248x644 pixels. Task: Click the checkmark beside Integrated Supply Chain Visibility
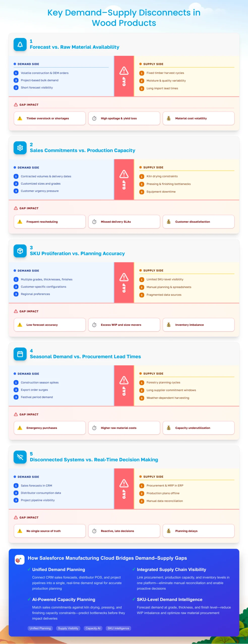[x=134, y=569]
